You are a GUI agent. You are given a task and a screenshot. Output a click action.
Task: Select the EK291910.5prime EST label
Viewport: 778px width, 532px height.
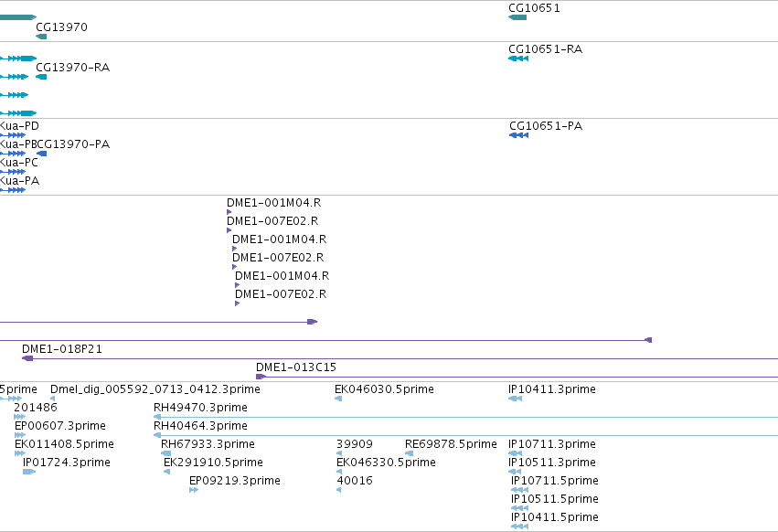point(213,463)
